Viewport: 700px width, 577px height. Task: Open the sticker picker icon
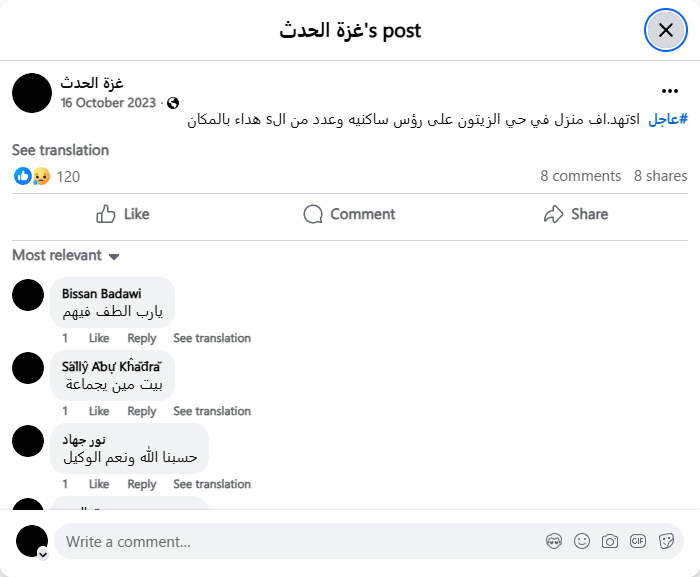666,541
